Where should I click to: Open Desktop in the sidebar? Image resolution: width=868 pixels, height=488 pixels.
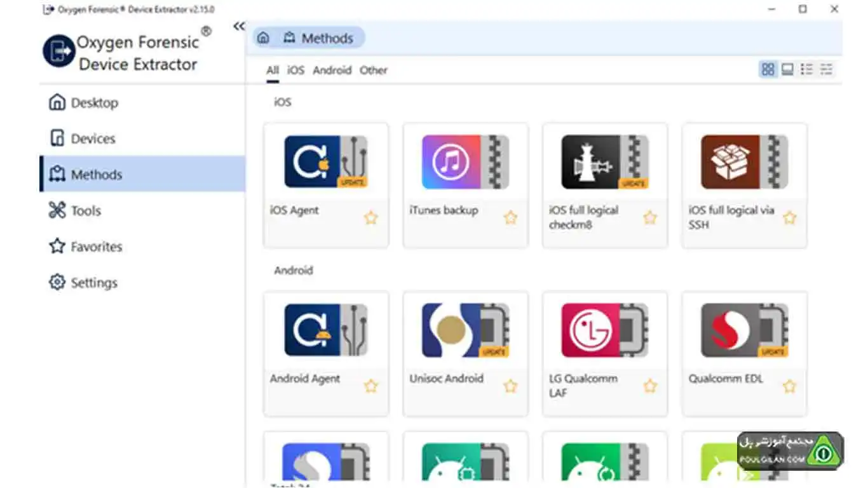point(142,102)
